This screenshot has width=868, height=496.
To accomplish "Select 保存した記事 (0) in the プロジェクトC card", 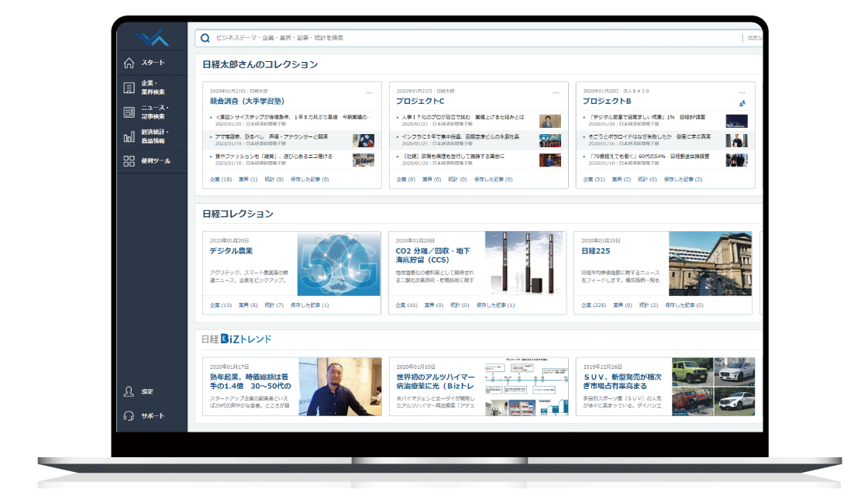I will [493, 179].
